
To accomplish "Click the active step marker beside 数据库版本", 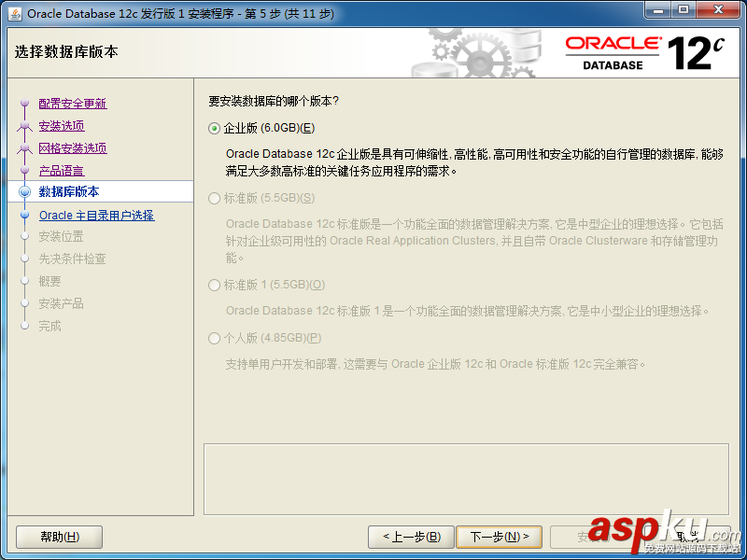I will pyautogui.click(x=25, y=192).
